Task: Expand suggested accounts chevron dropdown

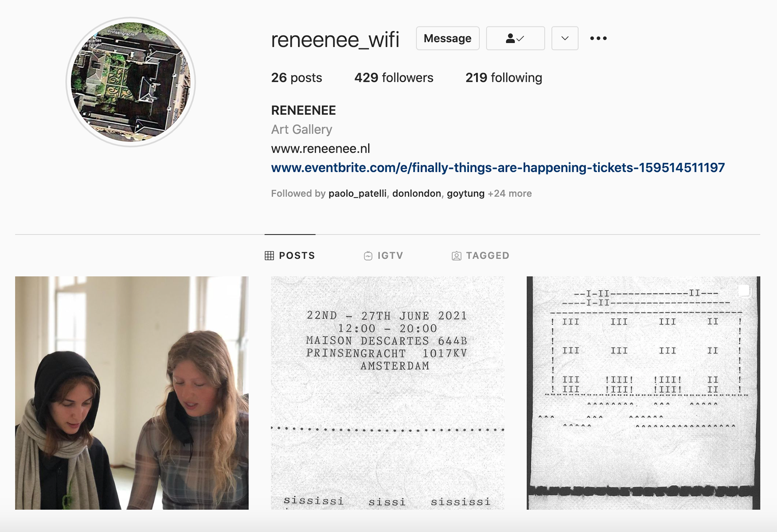Action: coord(565,38)
